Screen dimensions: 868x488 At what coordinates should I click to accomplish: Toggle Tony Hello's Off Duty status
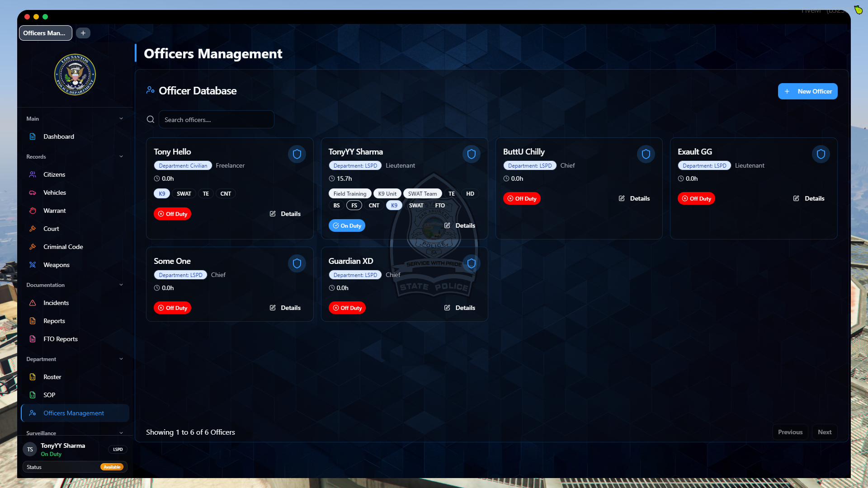click(x=172, y=214)
